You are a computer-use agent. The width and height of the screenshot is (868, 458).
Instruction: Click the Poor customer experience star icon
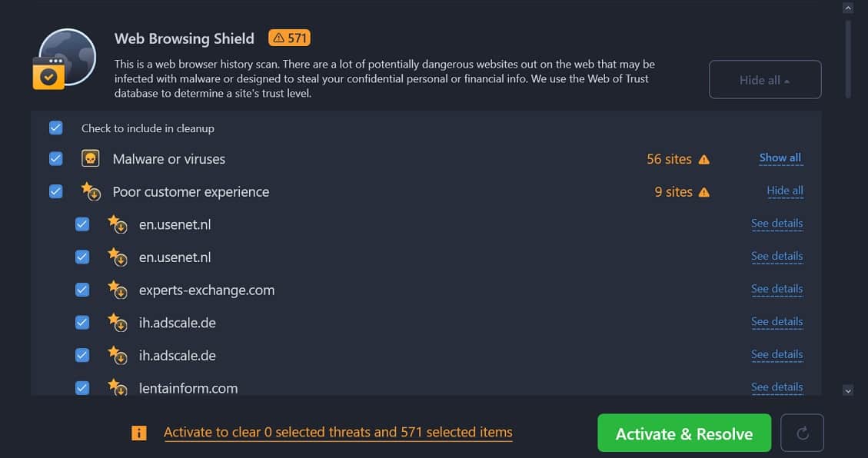[91, 191]
